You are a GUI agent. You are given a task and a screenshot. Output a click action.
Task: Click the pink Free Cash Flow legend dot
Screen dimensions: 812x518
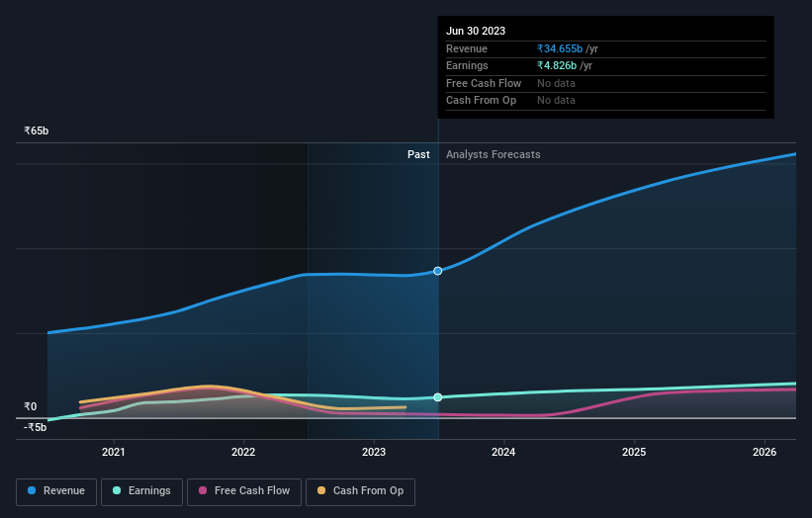point(203,490)
